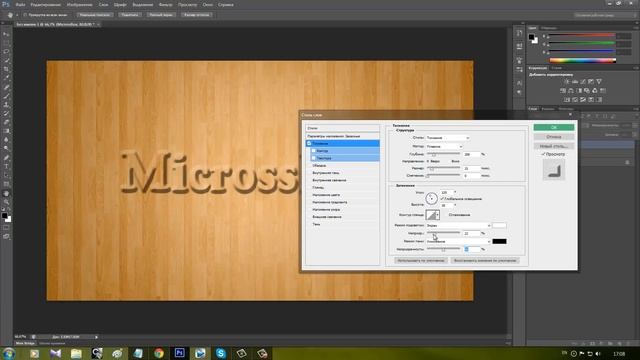The image size is (640, 360).
Task: Click the Photoshop taskbar icon
Action: [x=179, y=353]
